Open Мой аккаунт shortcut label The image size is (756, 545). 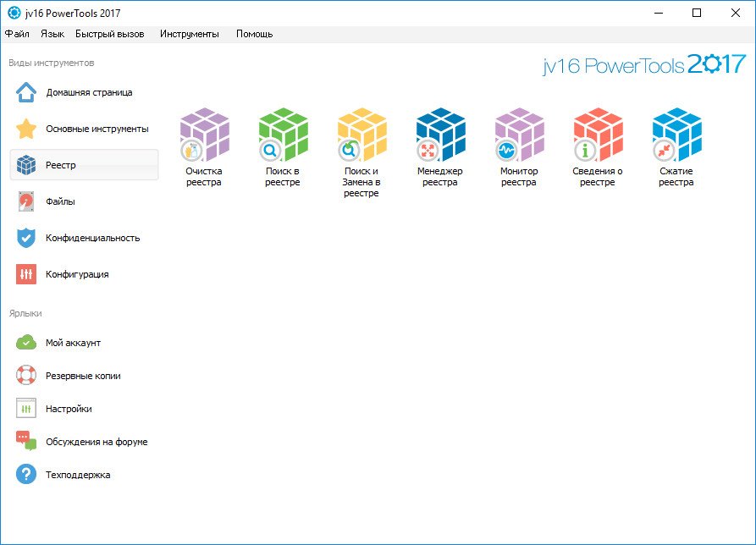point(74,343)
